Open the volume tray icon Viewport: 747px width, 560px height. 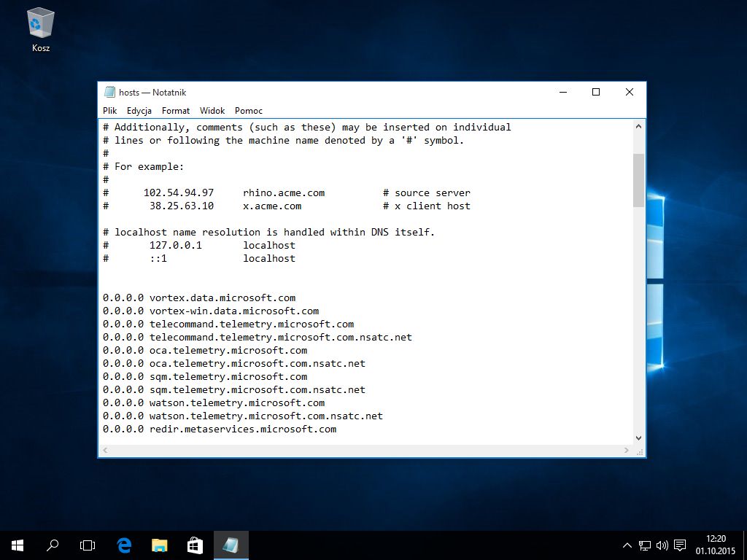(x=662, y=545)
